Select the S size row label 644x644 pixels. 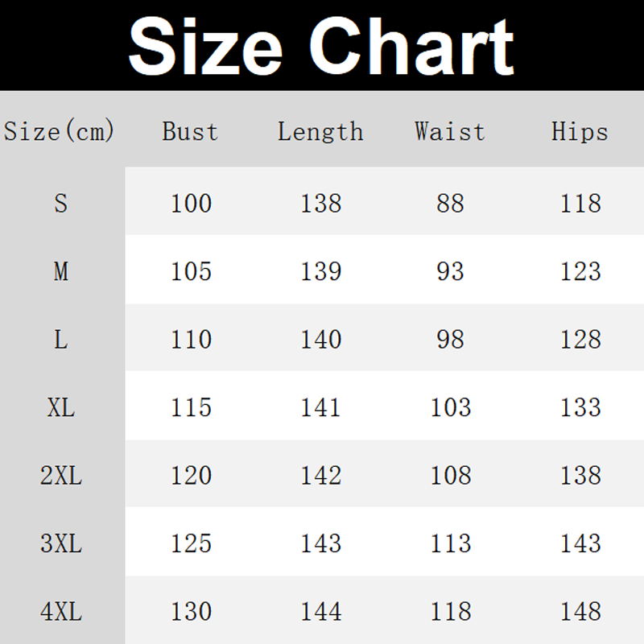tap(61, 203)
